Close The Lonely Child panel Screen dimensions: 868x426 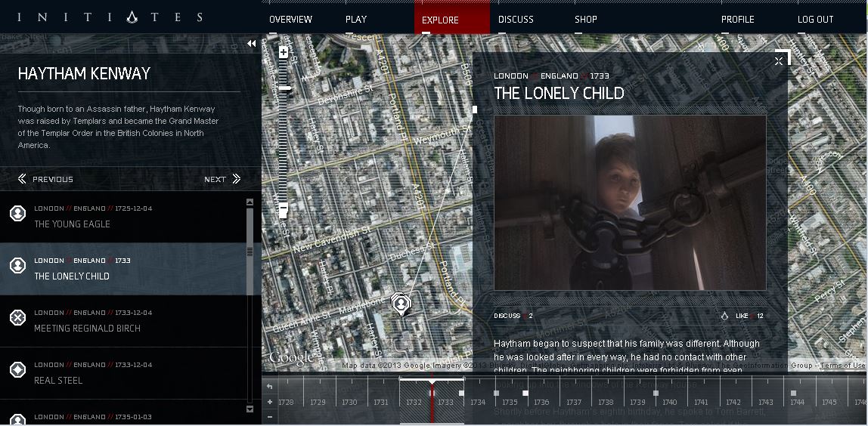pos(779,61)
